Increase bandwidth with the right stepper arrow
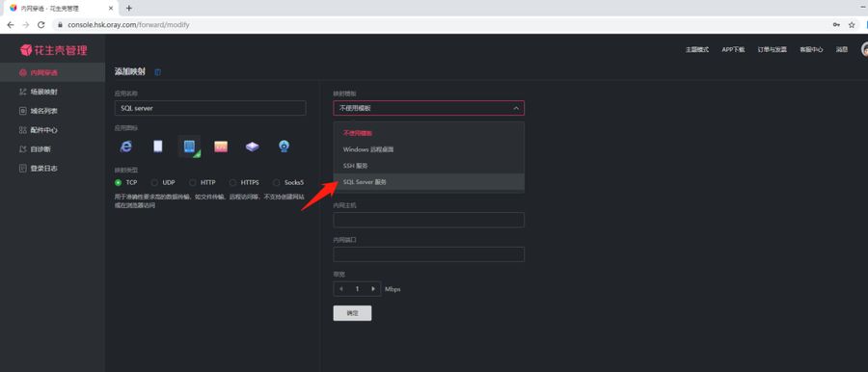 [373, 289]
